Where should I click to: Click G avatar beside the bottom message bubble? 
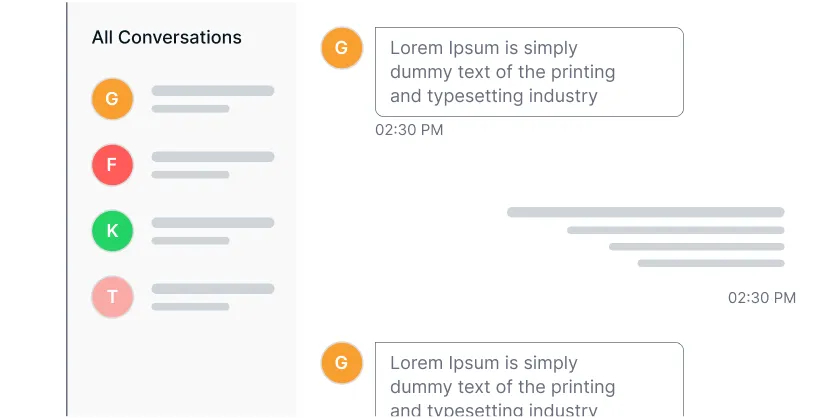(342, 362)
